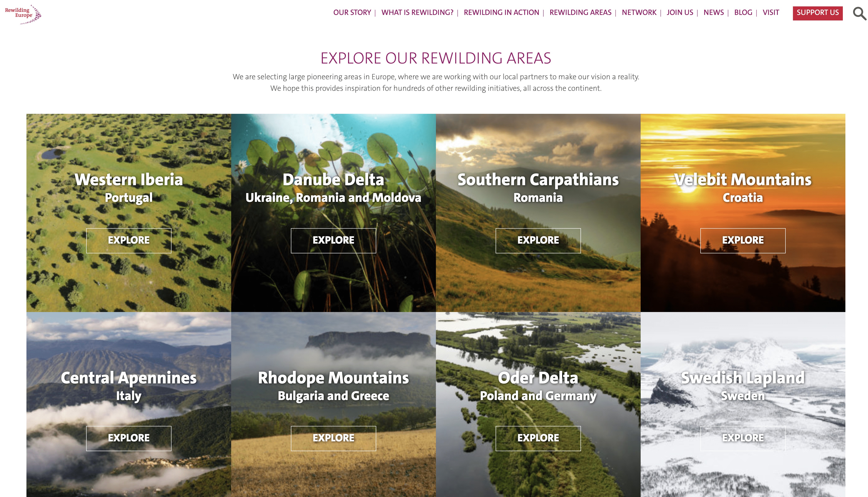Click the Croatia subtitle text
Screen dimensions: 868x497
743,198
